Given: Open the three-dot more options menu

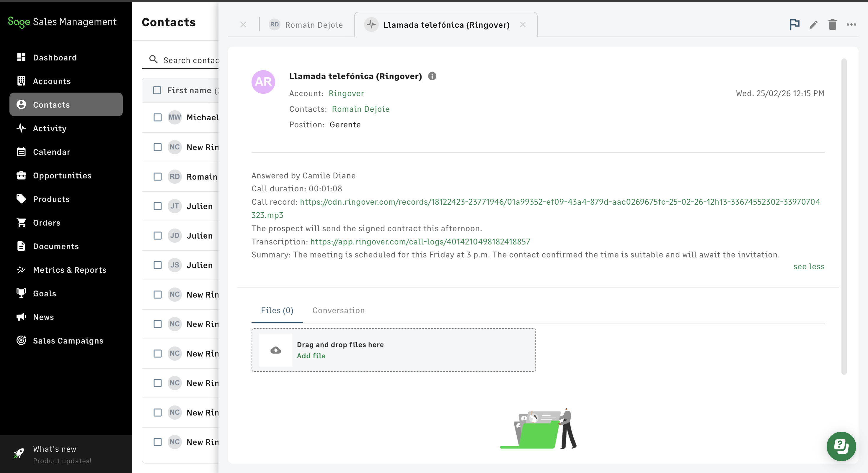Looking at the screenshot, I should pyautogui.click(x=851, y=24).
